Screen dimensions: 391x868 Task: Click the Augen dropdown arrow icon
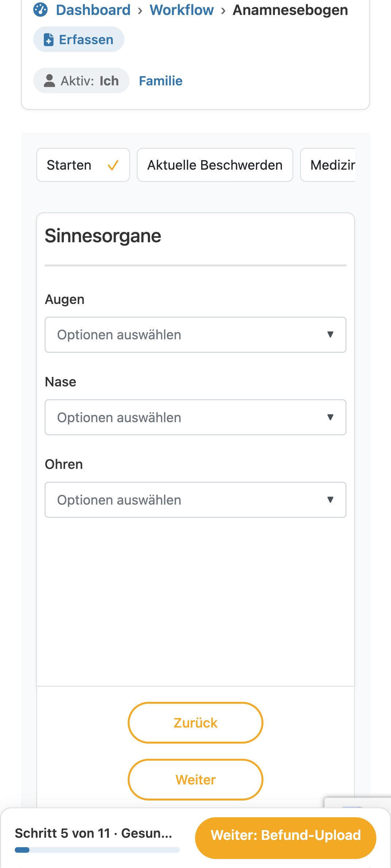(x=330, y=335)
